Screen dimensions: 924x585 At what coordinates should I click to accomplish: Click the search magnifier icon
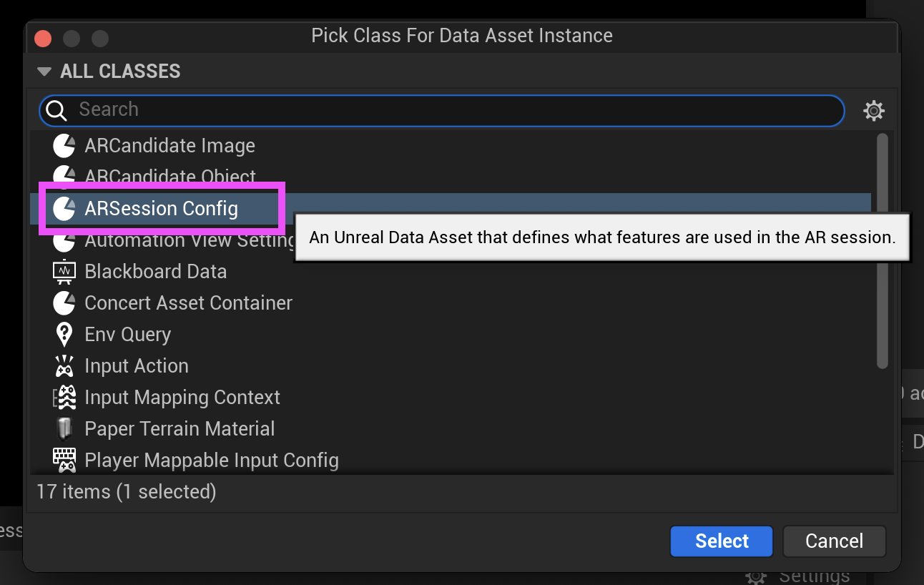pos(56,110)
